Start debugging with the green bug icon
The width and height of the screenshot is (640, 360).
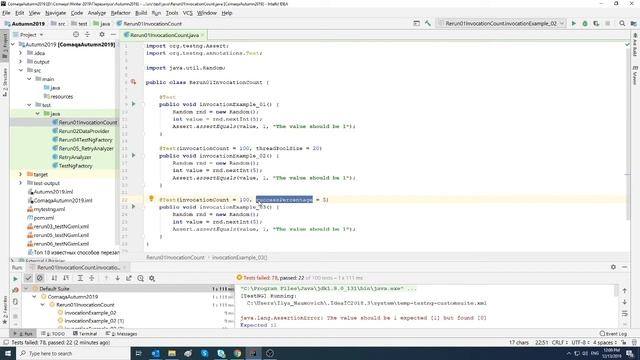[x=585, y=24]
